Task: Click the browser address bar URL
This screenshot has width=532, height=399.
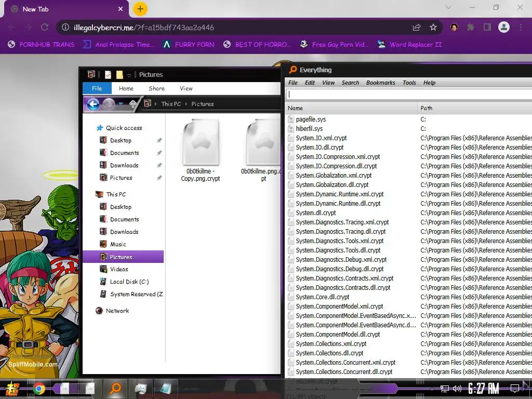Action: (x=144, y=28)
